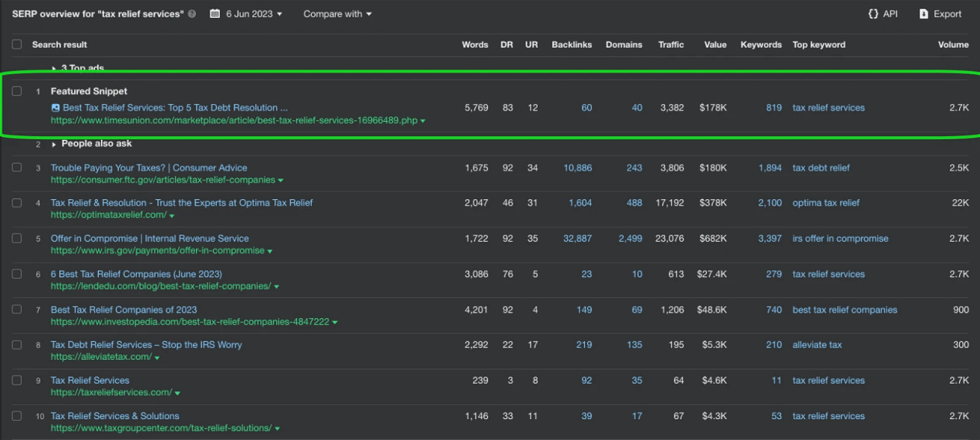
Task: Open URL dropdown for investopedia.com result
Action: point(335,322)
